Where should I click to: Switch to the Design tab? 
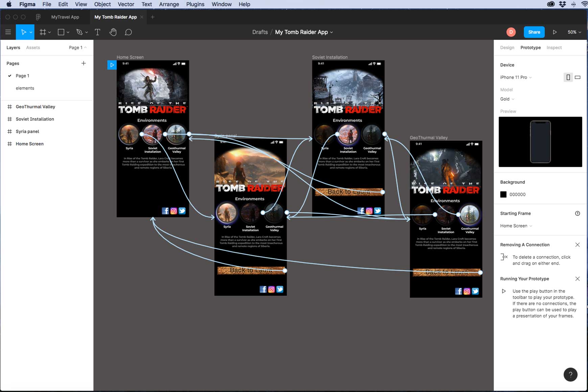[x=507, y=48]
